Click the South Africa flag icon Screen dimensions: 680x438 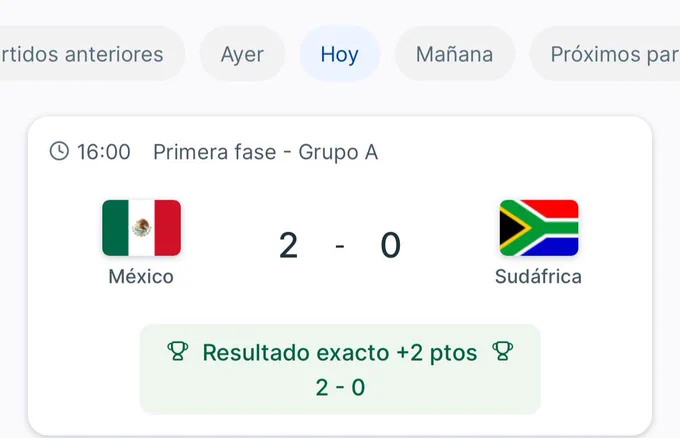(539, 228)
